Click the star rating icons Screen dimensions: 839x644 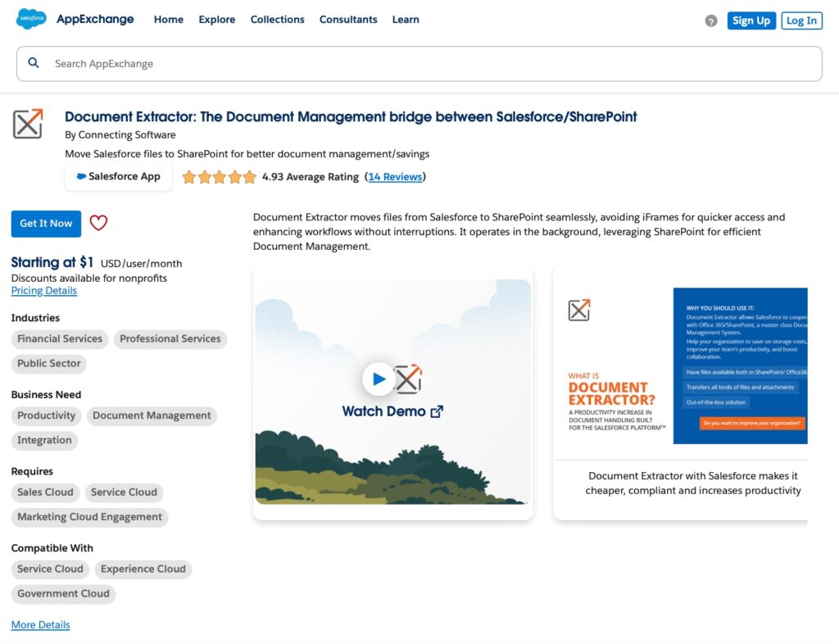pos(219,176)
